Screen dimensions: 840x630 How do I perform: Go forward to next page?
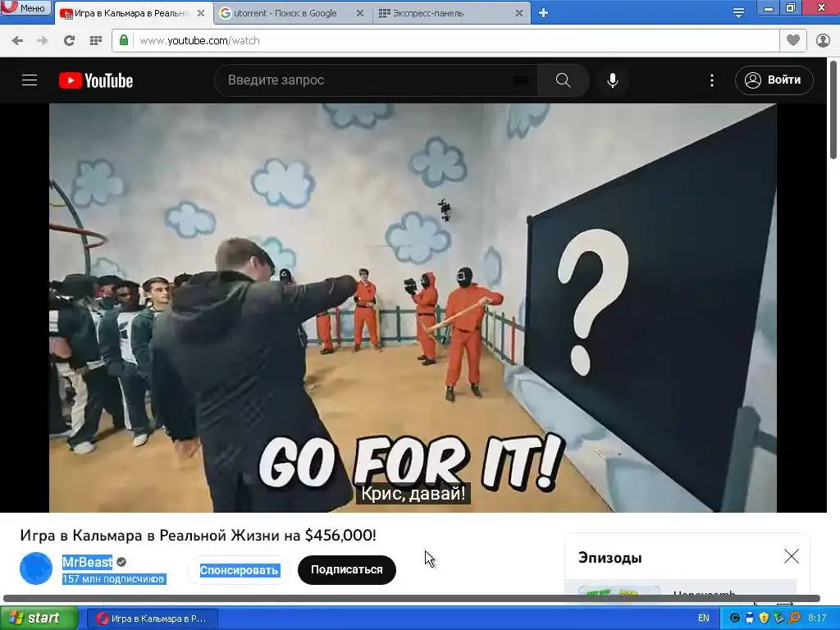click(x=43, y=41)
